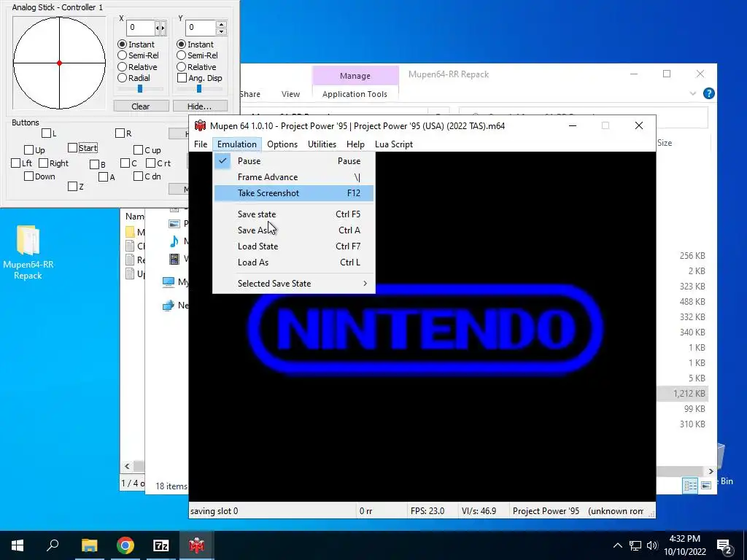Open the Utilities menu
747x560 pixels.
coord(322,144)
